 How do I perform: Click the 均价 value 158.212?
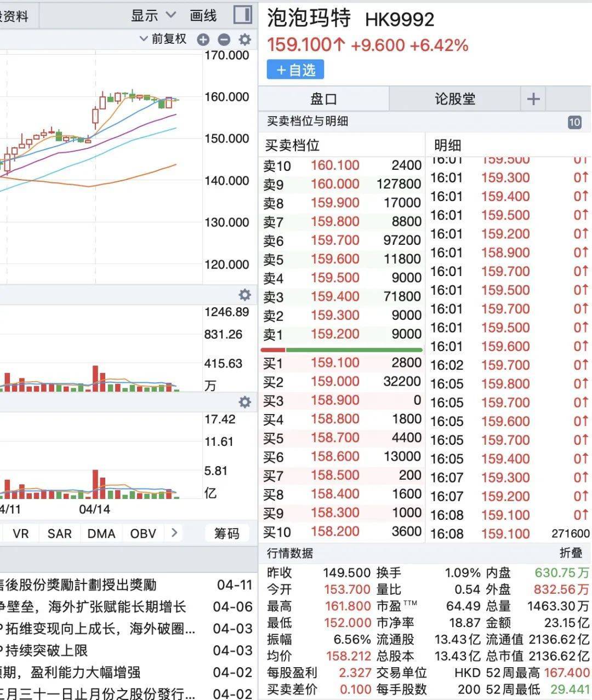[348, 656]
